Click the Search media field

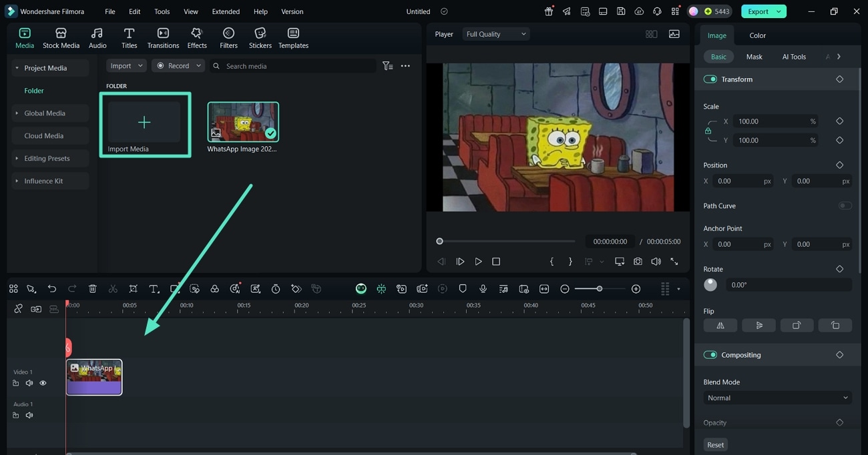point(294,66)
